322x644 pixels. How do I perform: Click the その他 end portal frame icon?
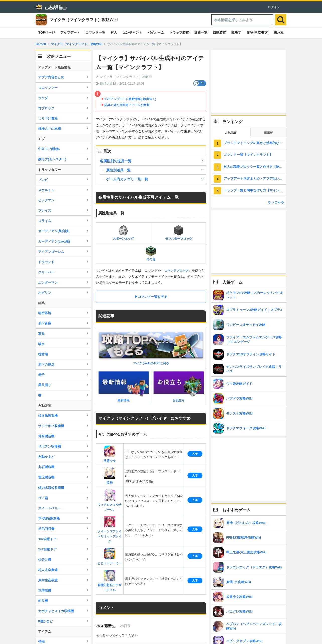click(x=151, y=251)
